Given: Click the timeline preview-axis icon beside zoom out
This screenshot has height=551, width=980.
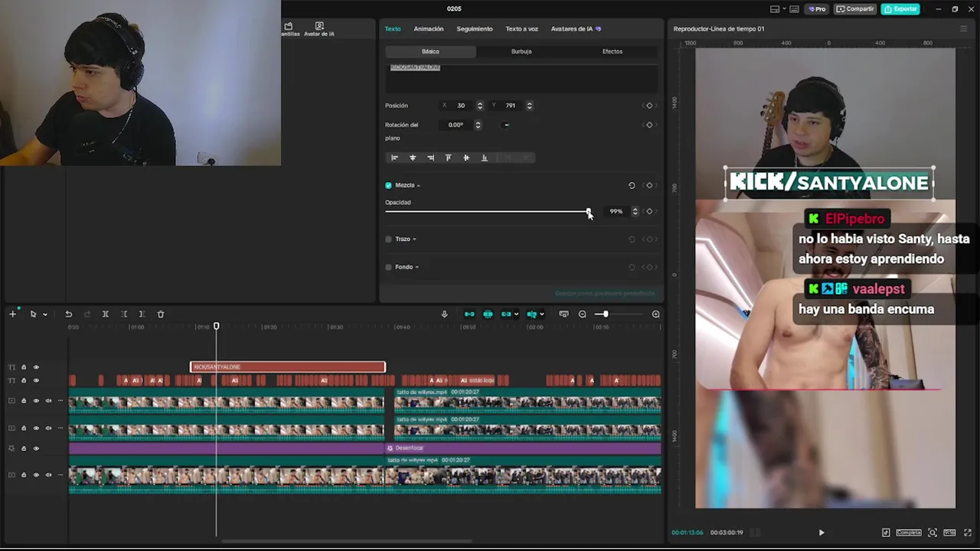Looking at the screenshot, I should click(563, 314).
